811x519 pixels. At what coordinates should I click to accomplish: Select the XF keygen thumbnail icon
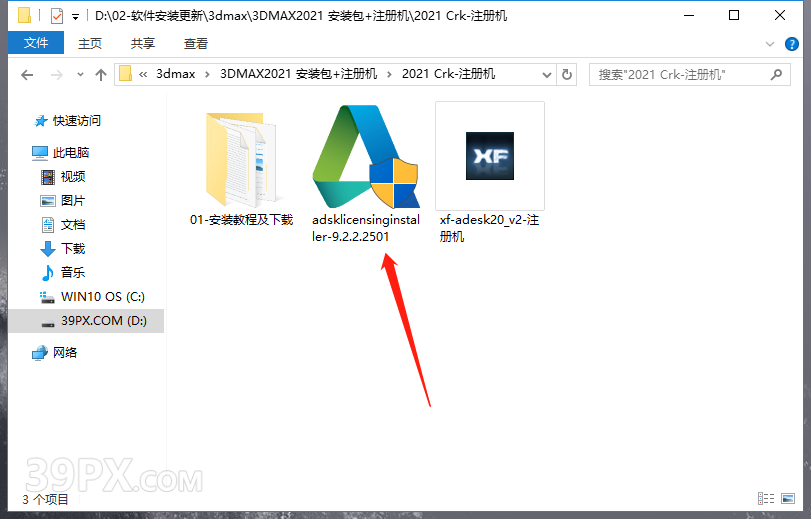[x=490, y=156]
